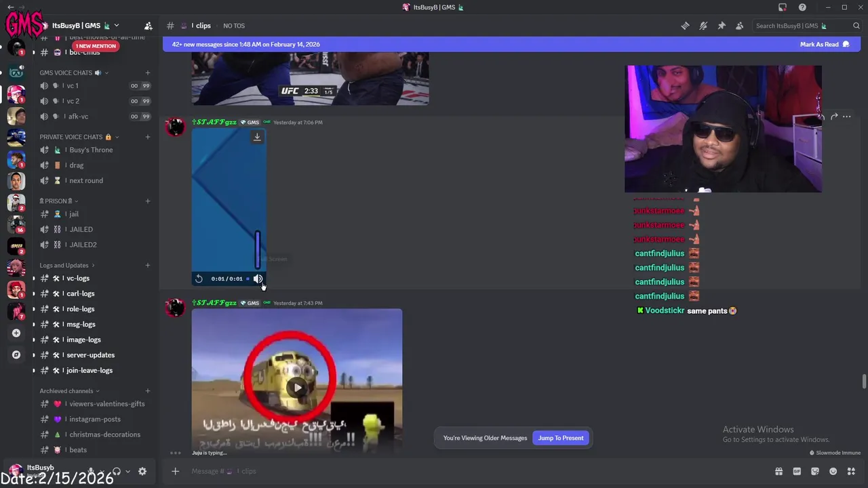Click the forward message arrow icon

pyautogui.click(x=834, y=117)
